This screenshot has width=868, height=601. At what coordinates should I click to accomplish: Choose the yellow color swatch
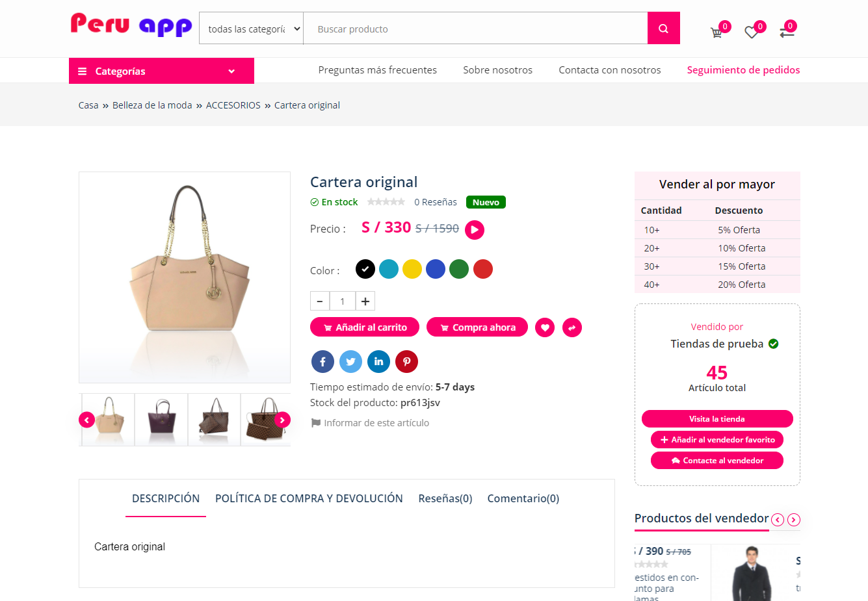point(412,269)
